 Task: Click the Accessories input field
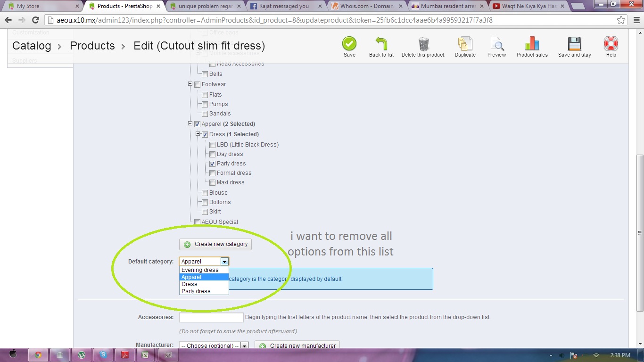click(211, 317)
